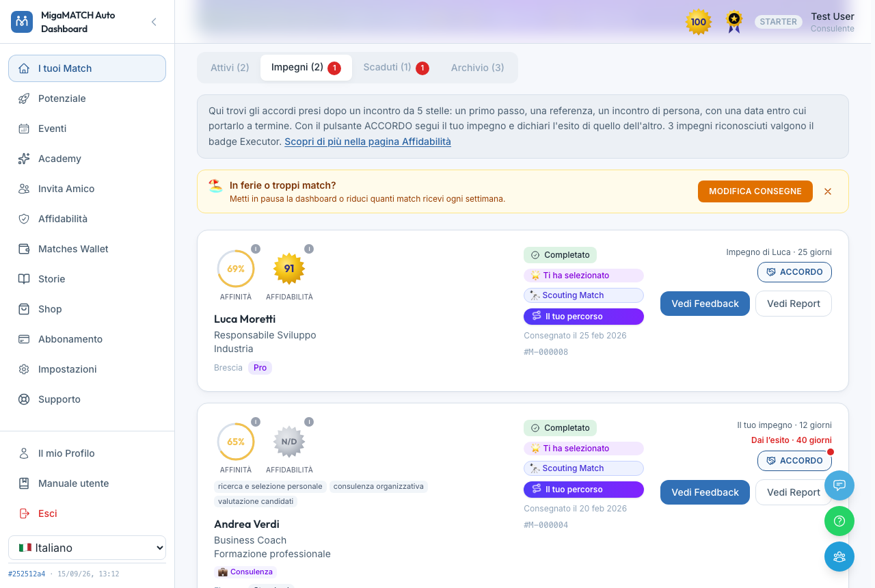Open the blue community people floating button
The height and width of the screenshot is (588, 875).
839,557
